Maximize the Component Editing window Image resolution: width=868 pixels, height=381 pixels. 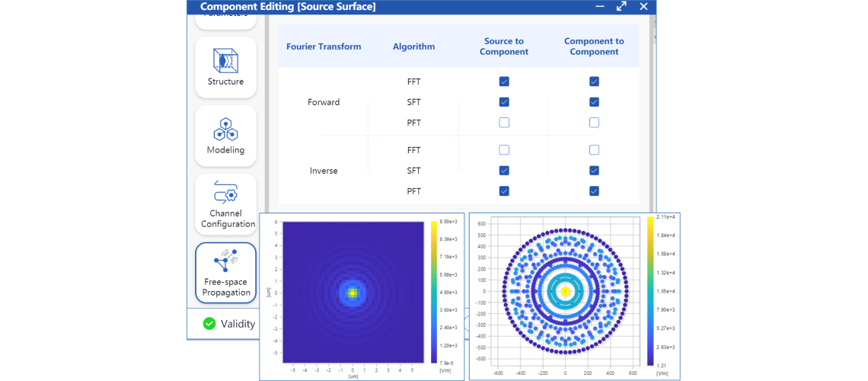(x=621, y=7)
